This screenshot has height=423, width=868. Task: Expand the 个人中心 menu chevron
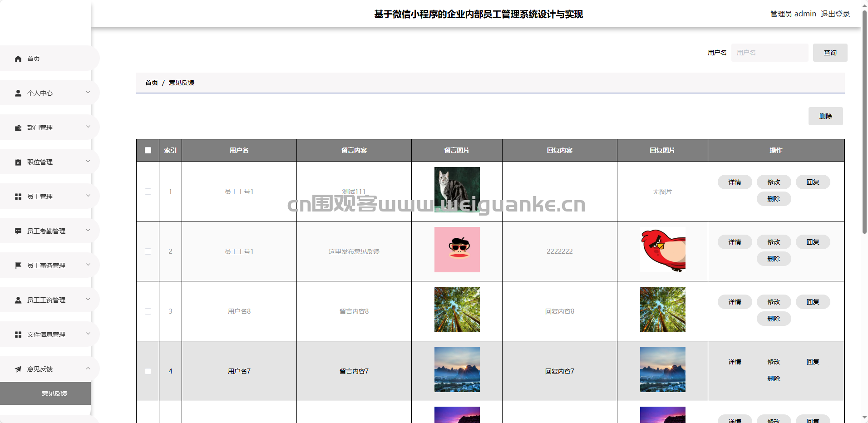(x=88, y=92)
